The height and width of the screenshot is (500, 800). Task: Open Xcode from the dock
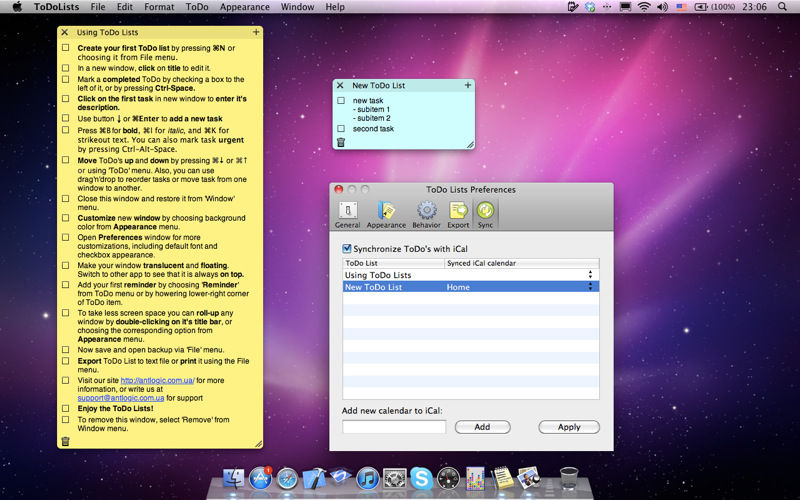(x=314, y=479)
